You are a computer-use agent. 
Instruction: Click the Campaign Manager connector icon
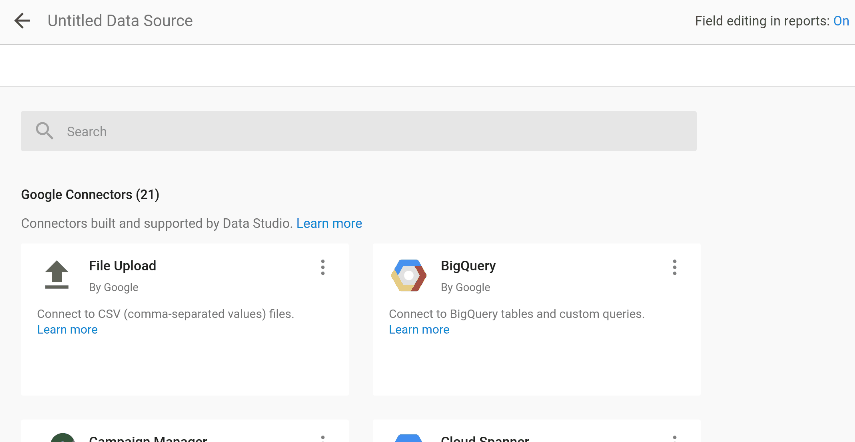62,437
